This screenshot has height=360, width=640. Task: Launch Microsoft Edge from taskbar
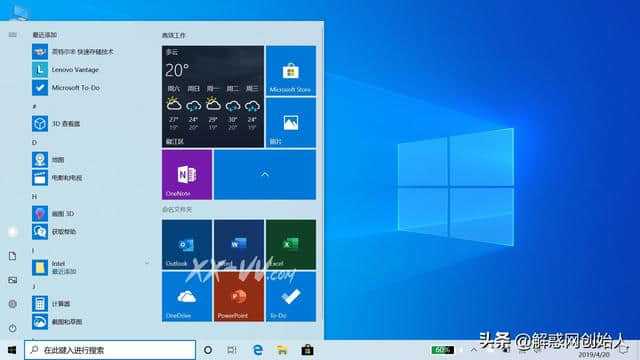click(258, 350)
